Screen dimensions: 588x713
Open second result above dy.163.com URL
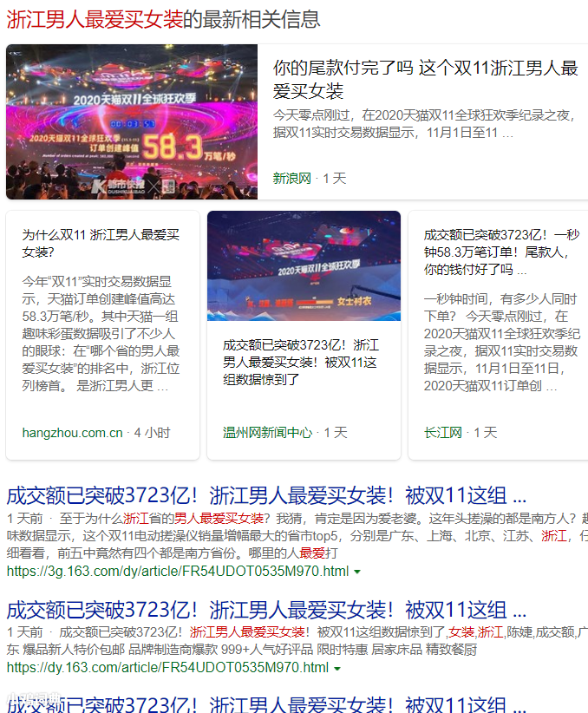(266, 611)
